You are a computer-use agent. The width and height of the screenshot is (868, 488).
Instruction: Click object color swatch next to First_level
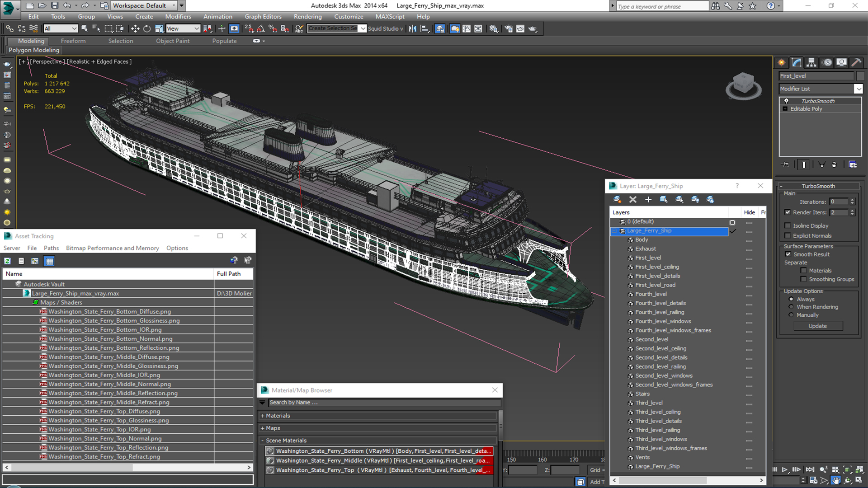click(x=860, y=76)
